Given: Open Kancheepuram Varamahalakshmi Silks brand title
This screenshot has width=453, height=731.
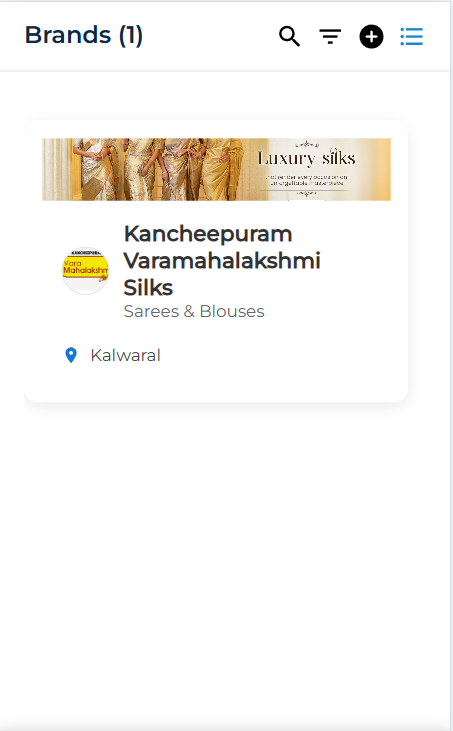Looking at the screenshot, I should (222, 260).
